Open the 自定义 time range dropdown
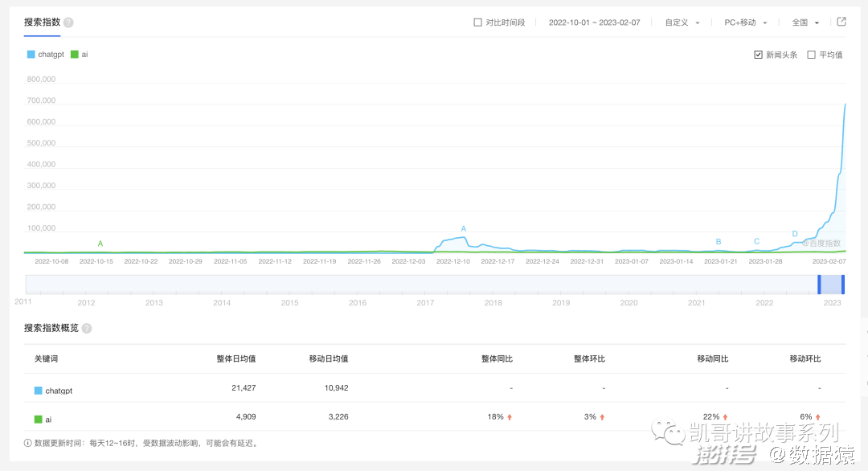Image resolution: width=868 pixels, height=471 pixels. click(x=682, y=23)
